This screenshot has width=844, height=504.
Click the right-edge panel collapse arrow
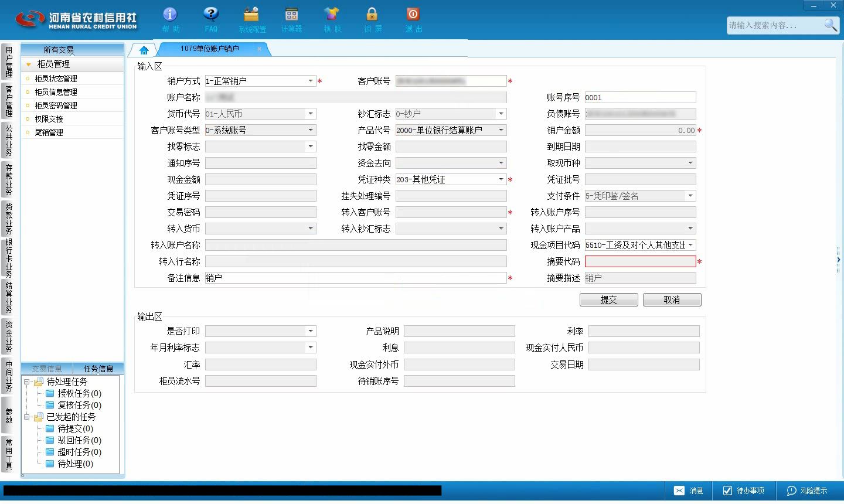click(839, 259)
